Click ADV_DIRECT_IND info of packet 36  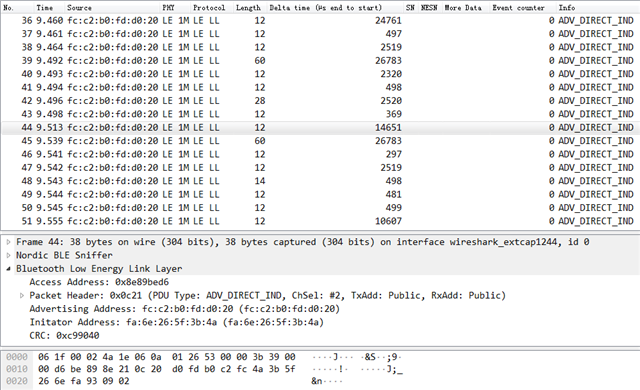click(x=596, y=20)
